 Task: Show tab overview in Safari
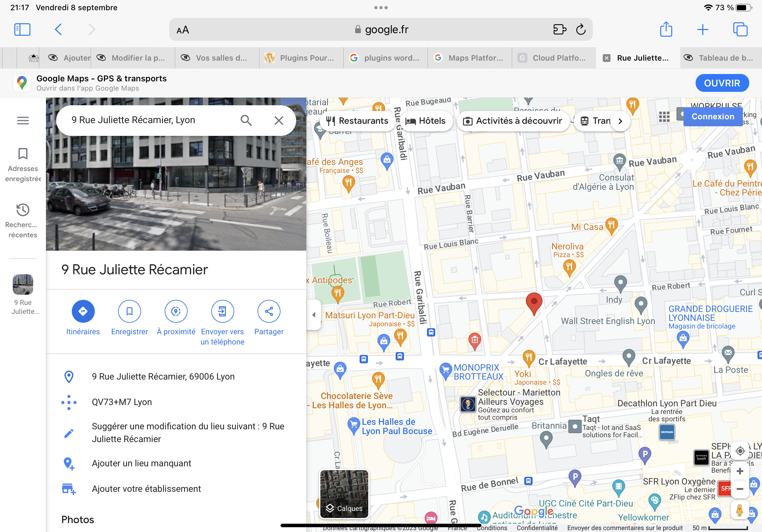[x=740, y=30]
